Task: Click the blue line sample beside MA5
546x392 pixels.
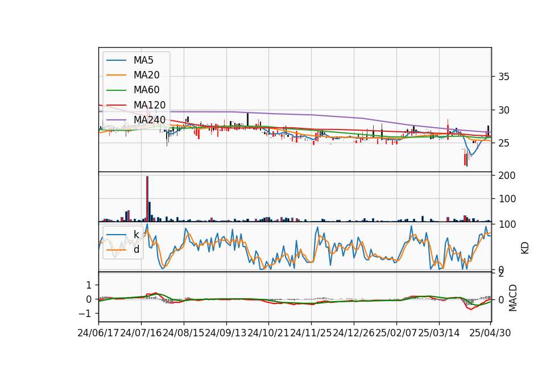Action: (116, 61)
